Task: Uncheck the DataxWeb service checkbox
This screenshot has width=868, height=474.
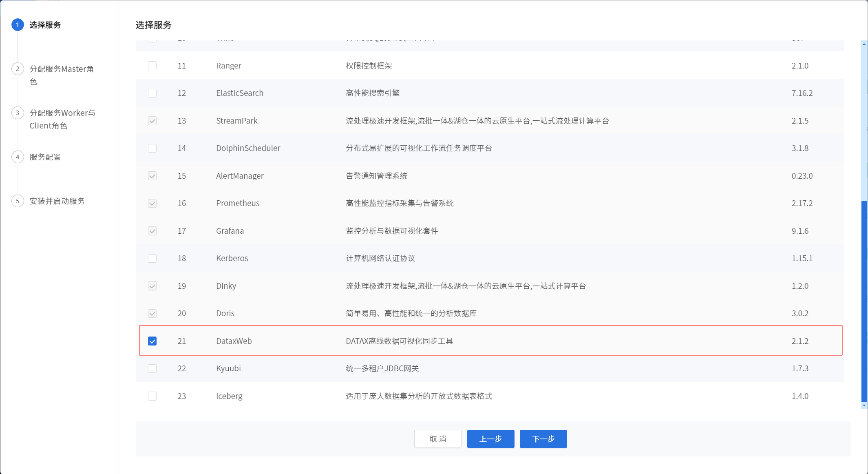Action: tap(152, 341)
